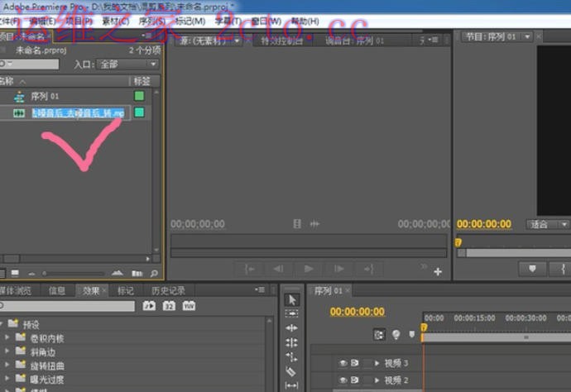Collapse the 预设 presets folder
Viewport: 571px width, 392px height.
pyautogui.click(x=2, y=323)
